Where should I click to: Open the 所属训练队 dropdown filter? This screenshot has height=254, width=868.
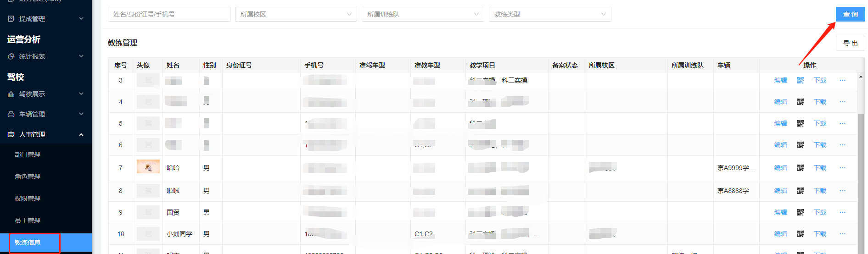pyautogui.click(x=423, y=14)
